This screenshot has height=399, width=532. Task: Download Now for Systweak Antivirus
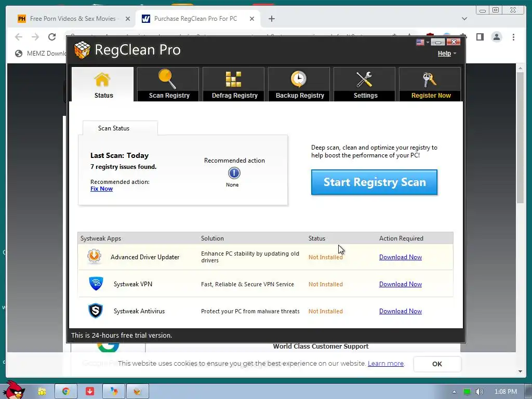pyautogui.click(x=401, y=311)
